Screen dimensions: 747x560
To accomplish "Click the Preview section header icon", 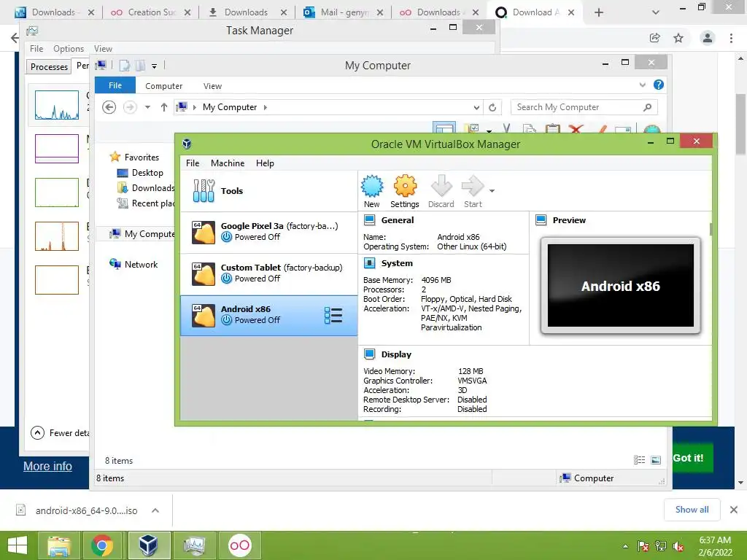I will point(541,220).
